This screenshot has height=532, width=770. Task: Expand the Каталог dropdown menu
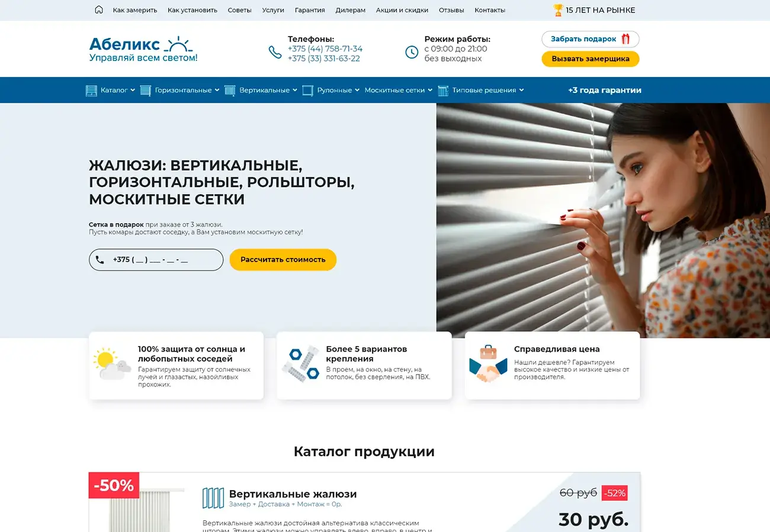pyautogui.click(x=133, y=90)
